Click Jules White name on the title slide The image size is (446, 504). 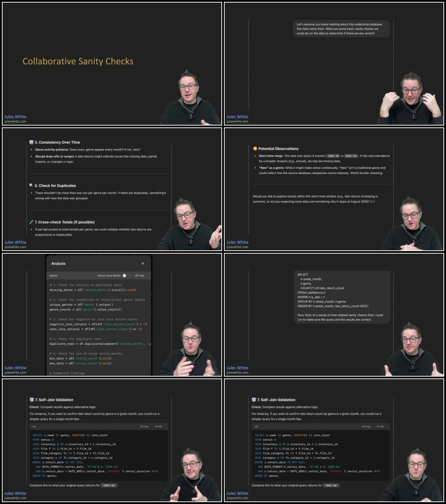coord(15,117)
